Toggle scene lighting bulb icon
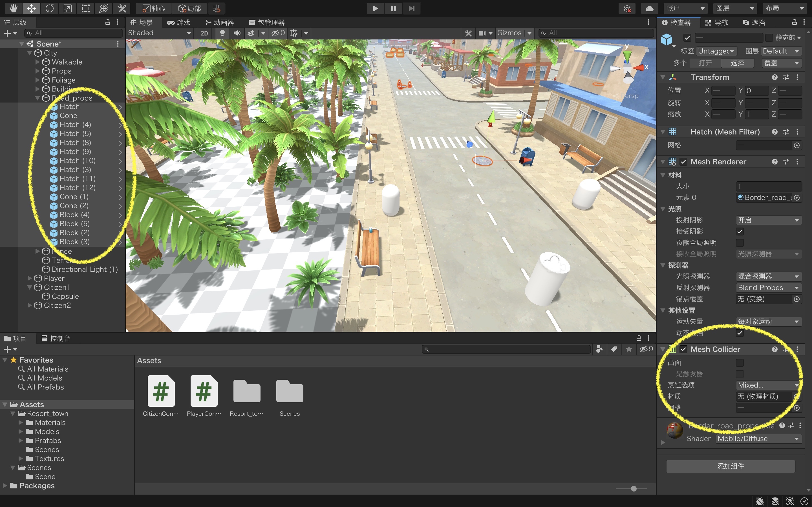 pyautogui.click(x=222, y=33)
